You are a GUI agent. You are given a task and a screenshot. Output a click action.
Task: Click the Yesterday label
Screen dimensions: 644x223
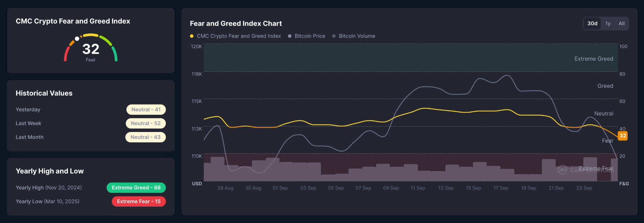tap(28, 110)
